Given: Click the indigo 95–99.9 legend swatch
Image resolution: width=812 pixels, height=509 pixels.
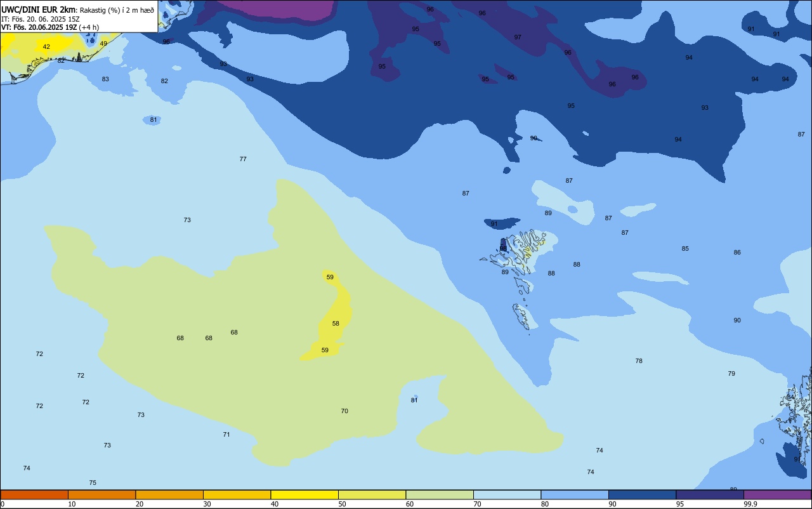Looking at the screenshot, I should click(710, 495).
